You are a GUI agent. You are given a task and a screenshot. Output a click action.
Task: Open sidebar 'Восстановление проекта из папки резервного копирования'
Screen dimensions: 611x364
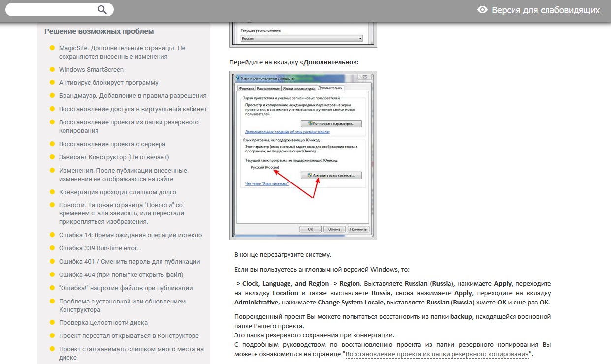129,126
